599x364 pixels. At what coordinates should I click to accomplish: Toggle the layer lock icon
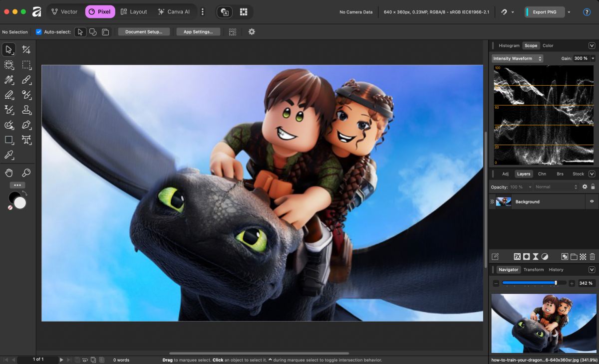[x=593, y=187]
